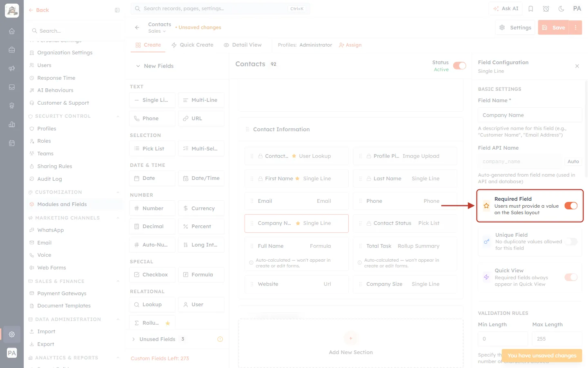588x368 pixels.
Task: Open reminders via the alarm clock icon
Action: pyautogui.click(x=546, y=9)
